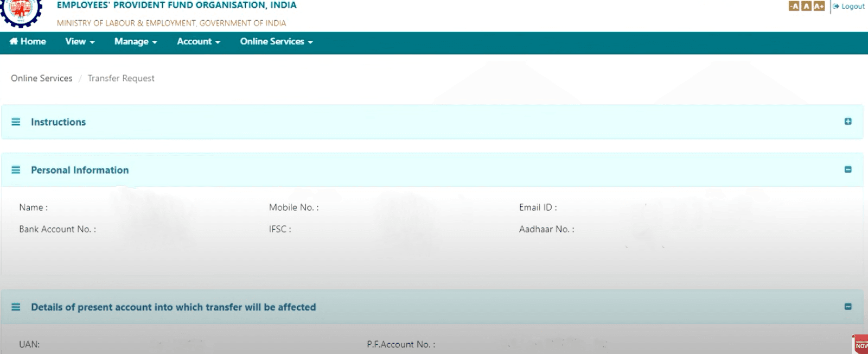
Task: Open the Account dropdown menu
Action: [198, 42]
